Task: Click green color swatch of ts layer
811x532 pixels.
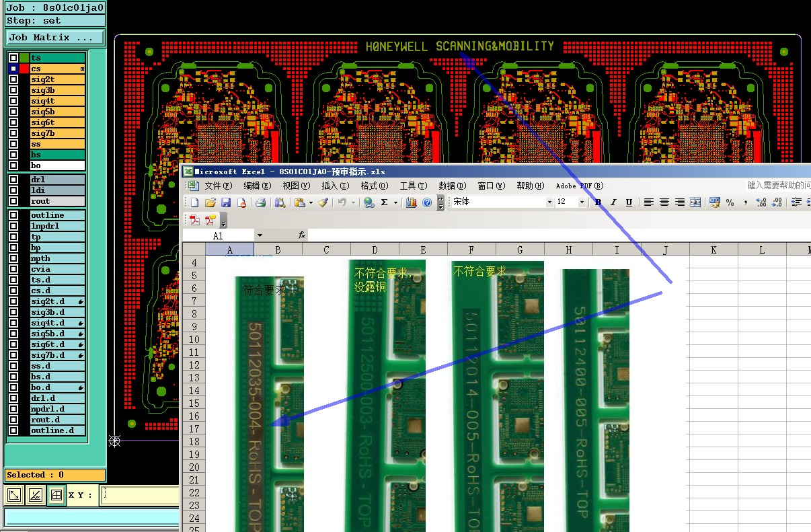Action: point(24,59)
